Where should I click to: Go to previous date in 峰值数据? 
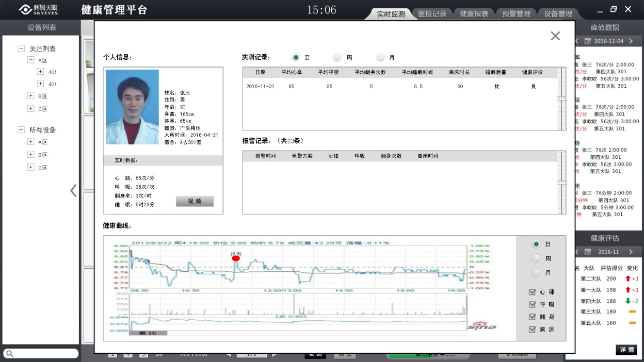click(576, 41)
